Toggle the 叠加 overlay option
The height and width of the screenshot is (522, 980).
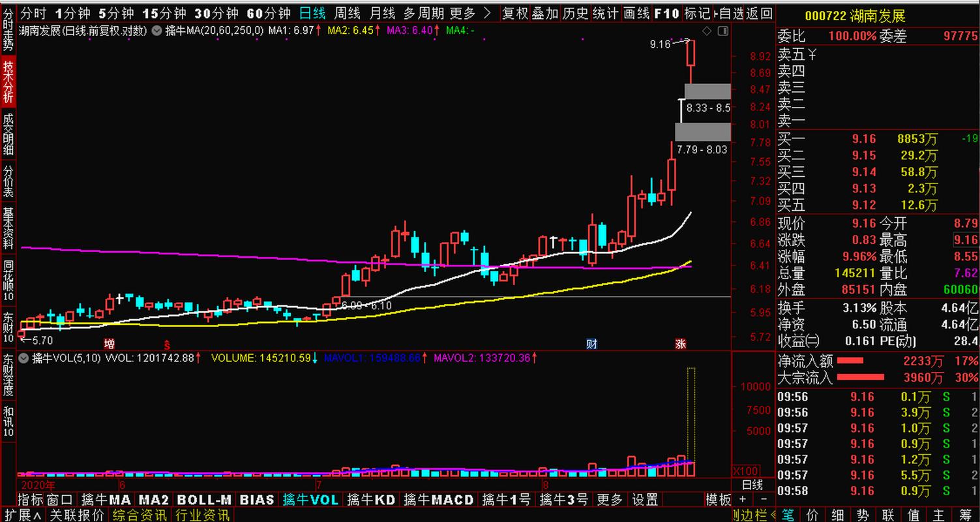coord(545,13)
